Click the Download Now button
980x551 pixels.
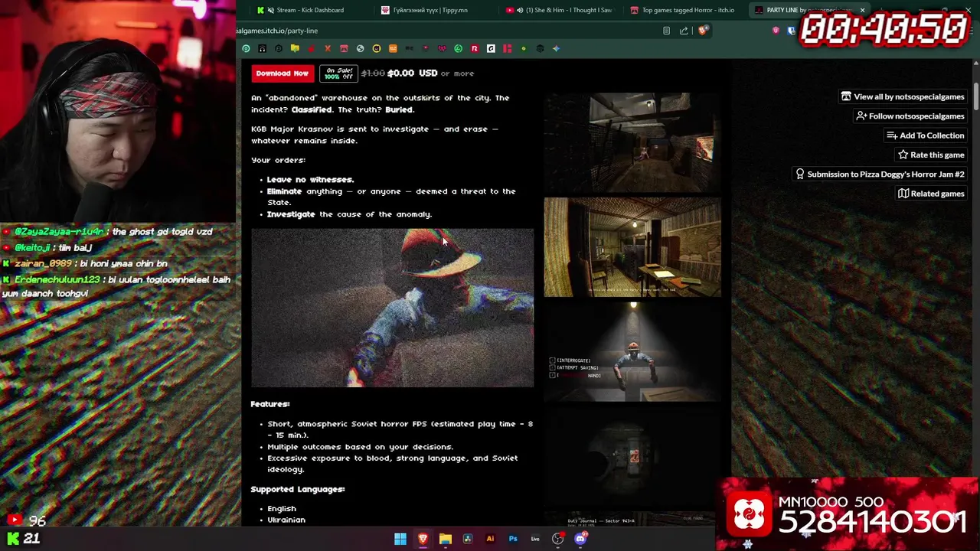282,73
